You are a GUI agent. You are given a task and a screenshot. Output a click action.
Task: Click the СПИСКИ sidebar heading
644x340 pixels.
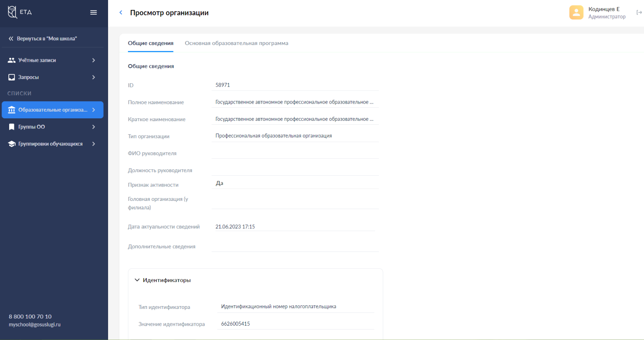19,93
